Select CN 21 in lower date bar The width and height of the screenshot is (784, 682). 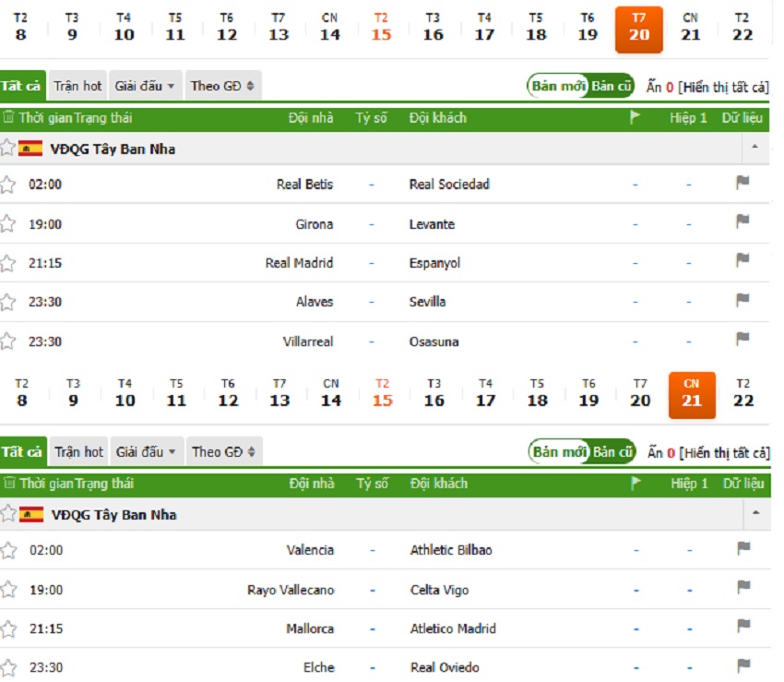(692, 395)
